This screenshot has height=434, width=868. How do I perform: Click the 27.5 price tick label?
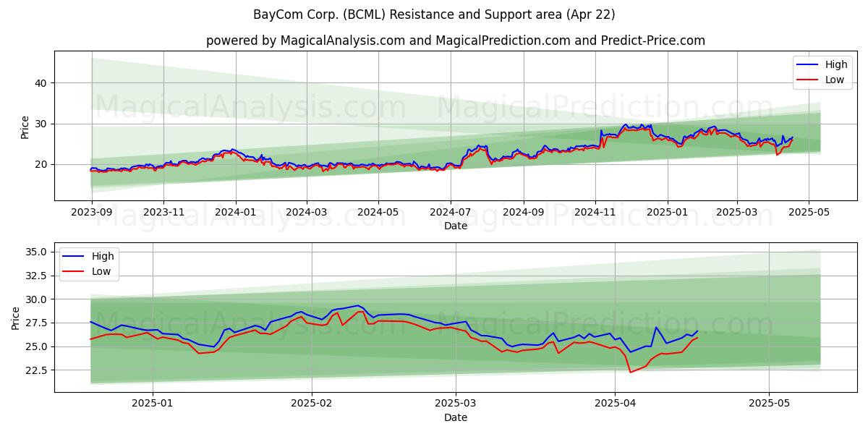click(38, 323)
